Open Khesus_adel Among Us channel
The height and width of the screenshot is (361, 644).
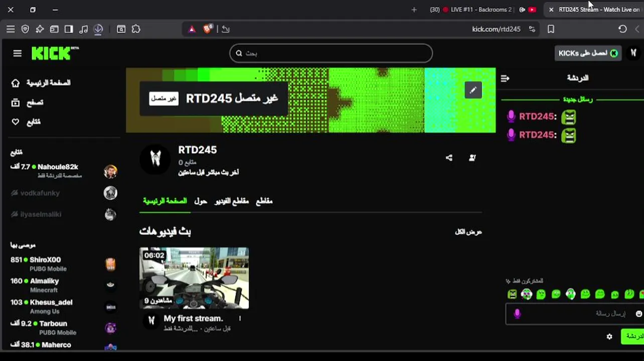[x=64, y=306]
